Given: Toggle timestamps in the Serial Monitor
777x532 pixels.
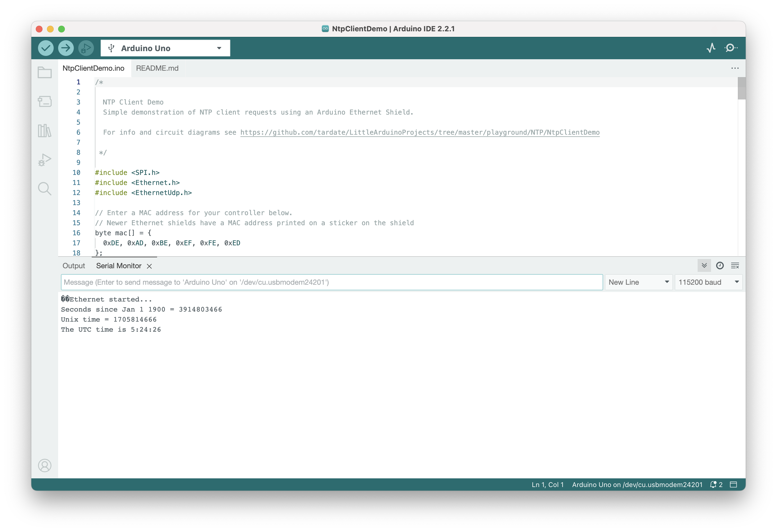Looking at the screenshot, I should point(719,266).
